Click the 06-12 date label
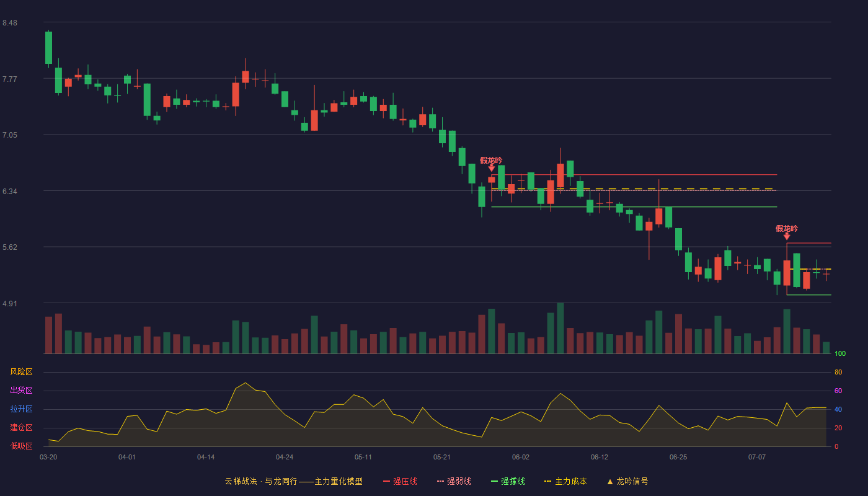The height and width of the screenshot is (496, 868). tap(600, 457)
